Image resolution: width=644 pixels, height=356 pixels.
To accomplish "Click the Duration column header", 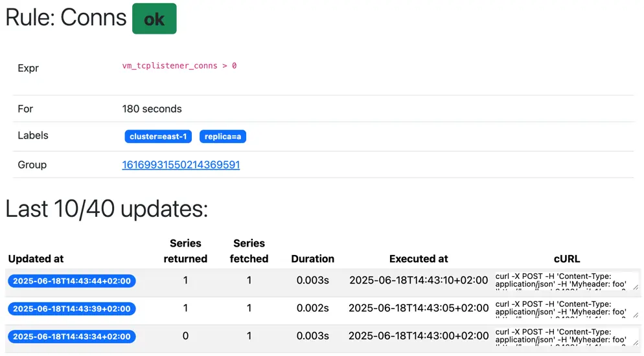I will click(x=312, y=259).
